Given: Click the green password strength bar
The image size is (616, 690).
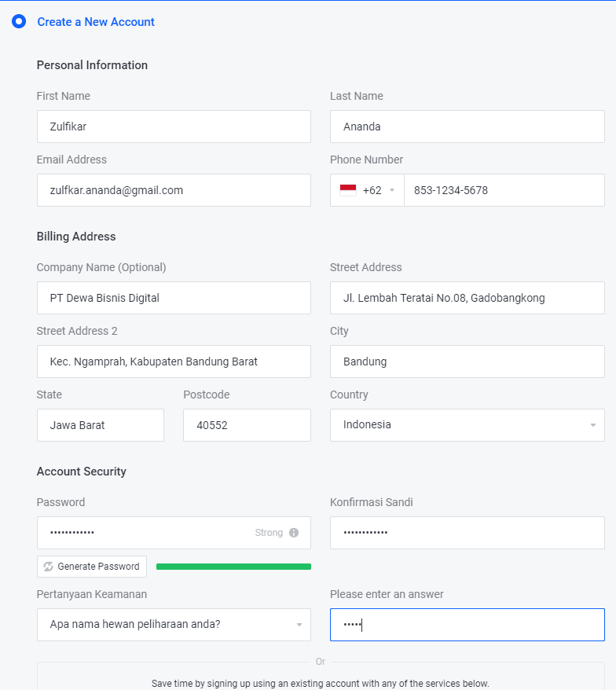Looking at the screenshot, I should click(233, 567).
